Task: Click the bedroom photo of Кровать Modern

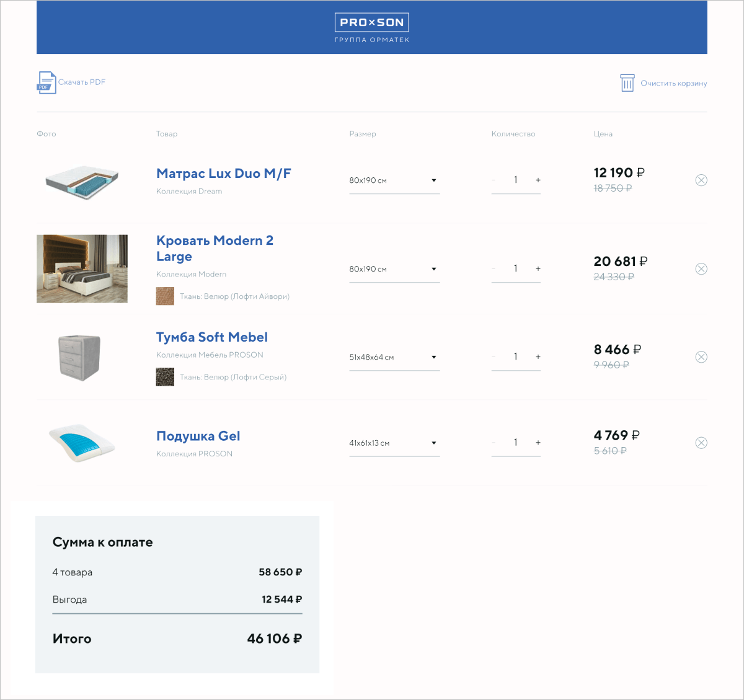Action: 82,268
